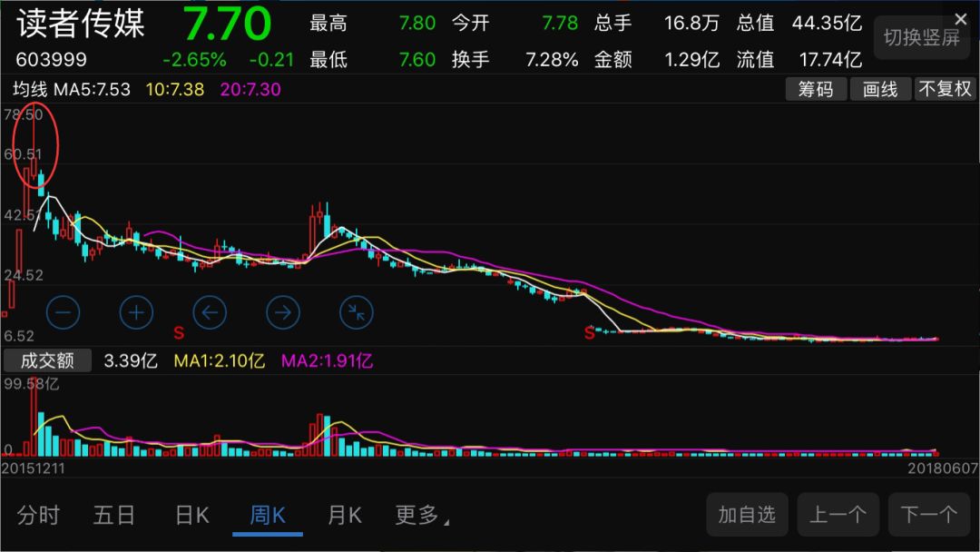Activate the 画线 drawing tool
980x552 pixels.
point(880,89)
